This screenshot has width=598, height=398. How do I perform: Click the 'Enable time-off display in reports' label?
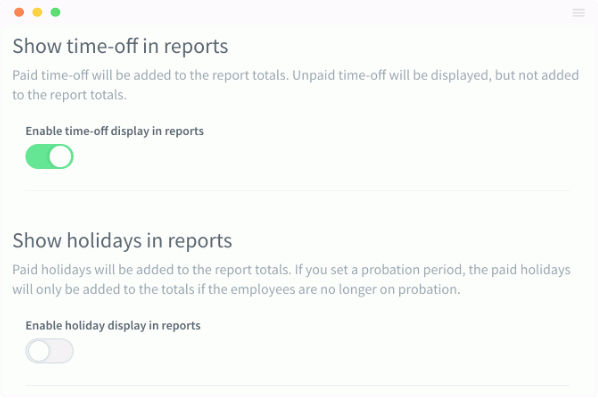coord(114,131)
